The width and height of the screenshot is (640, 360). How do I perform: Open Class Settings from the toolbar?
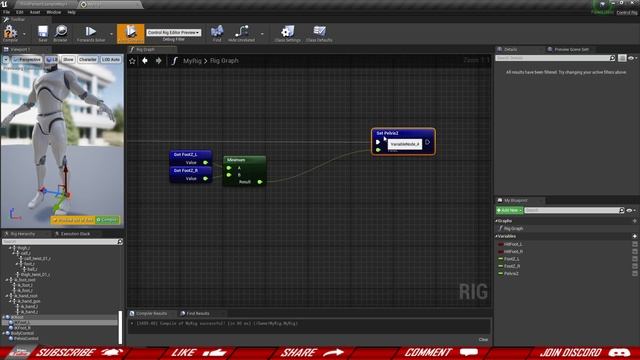(x=287, y=33)
